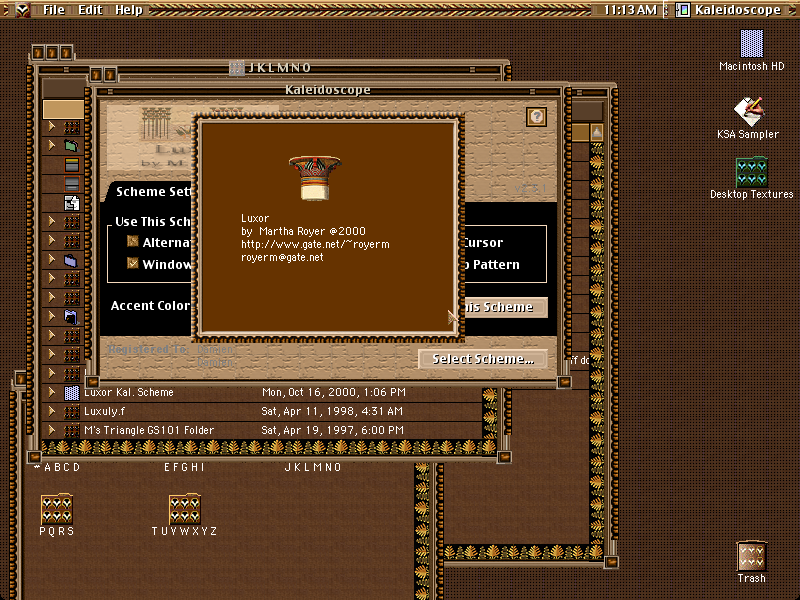Click the http://www.gate.net/~royerm address text

pos(315,244)
